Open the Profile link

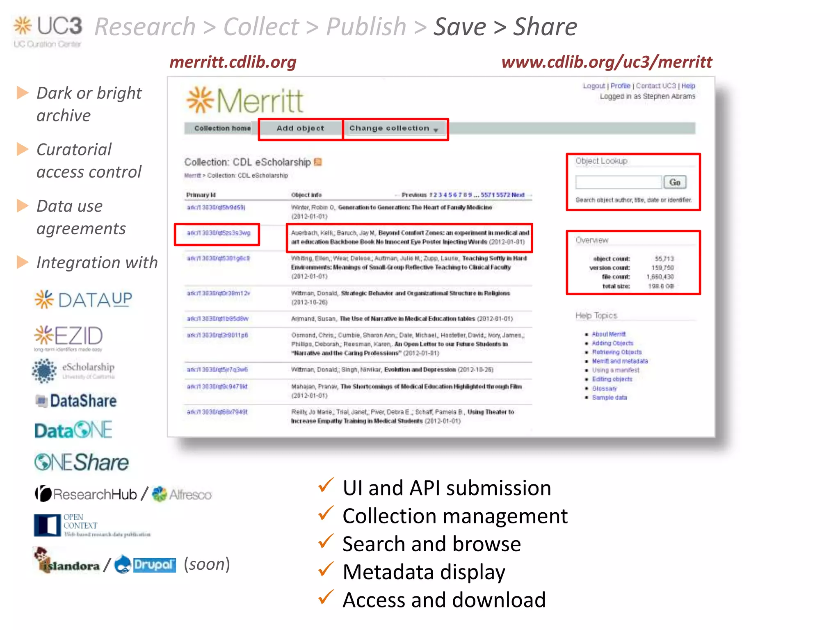click(620, 86)
